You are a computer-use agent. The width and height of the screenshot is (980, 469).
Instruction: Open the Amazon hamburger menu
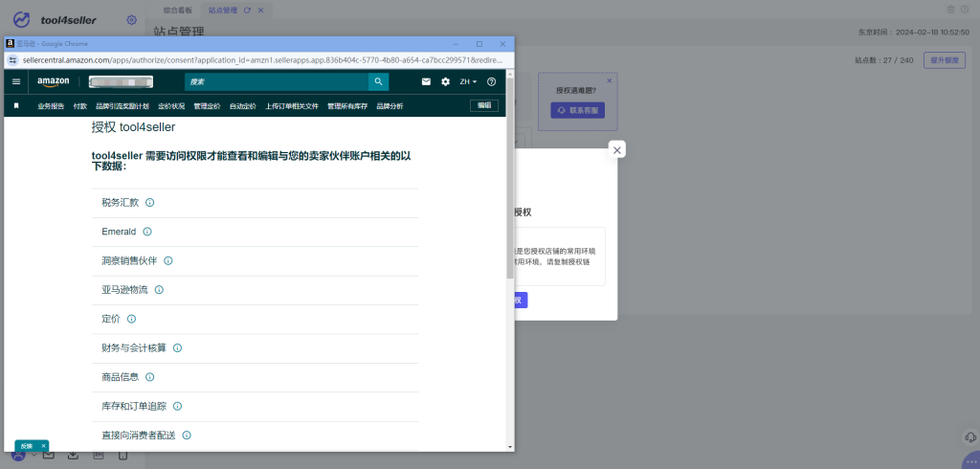point(16,82)
